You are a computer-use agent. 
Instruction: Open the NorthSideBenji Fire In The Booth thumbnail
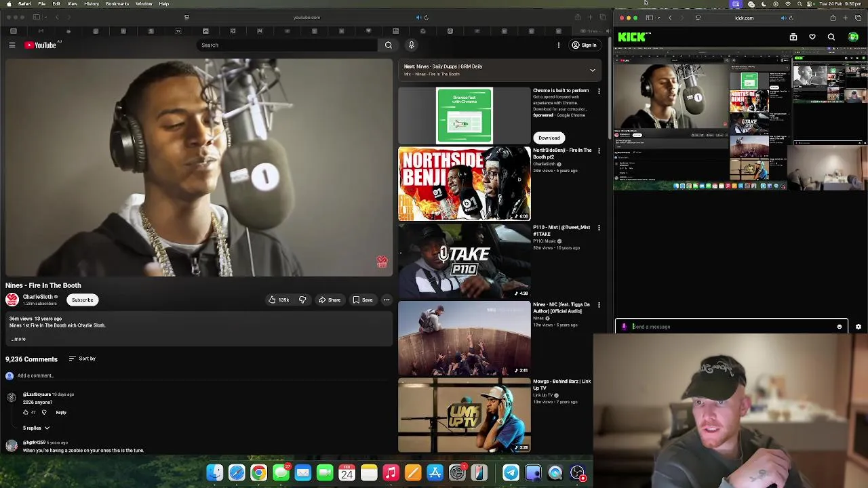click(465, 184)
